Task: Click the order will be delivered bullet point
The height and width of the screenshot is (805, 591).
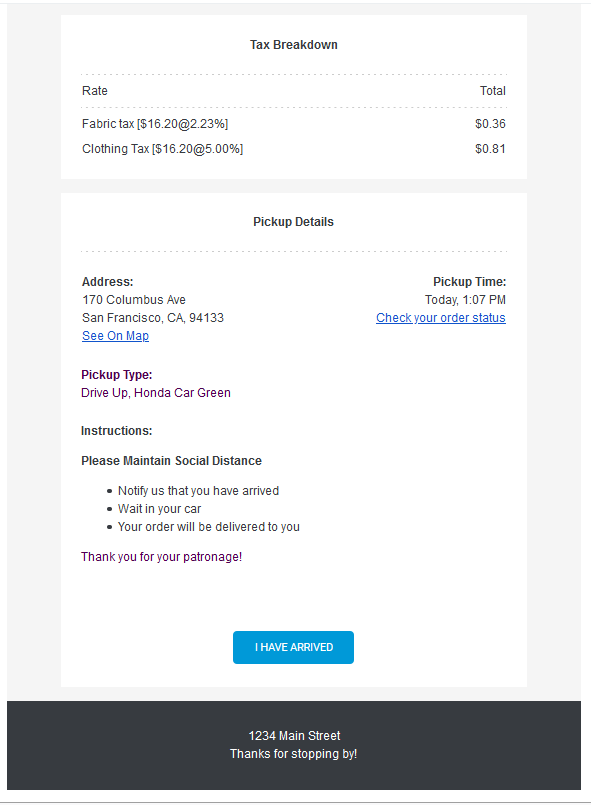Action: point(208,526)
